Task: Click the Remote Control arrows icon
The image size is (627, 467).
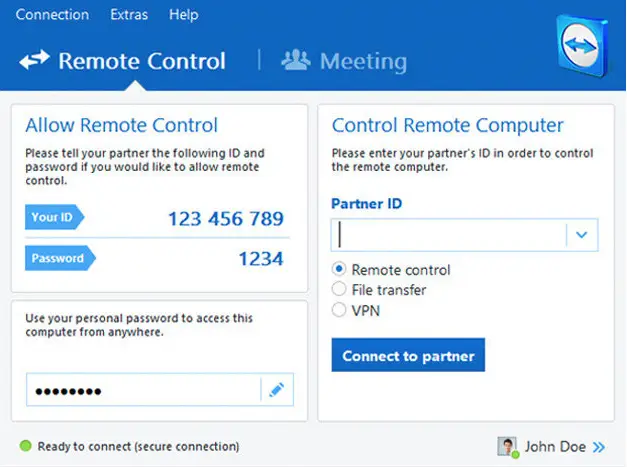Action: tap(34, 60)
